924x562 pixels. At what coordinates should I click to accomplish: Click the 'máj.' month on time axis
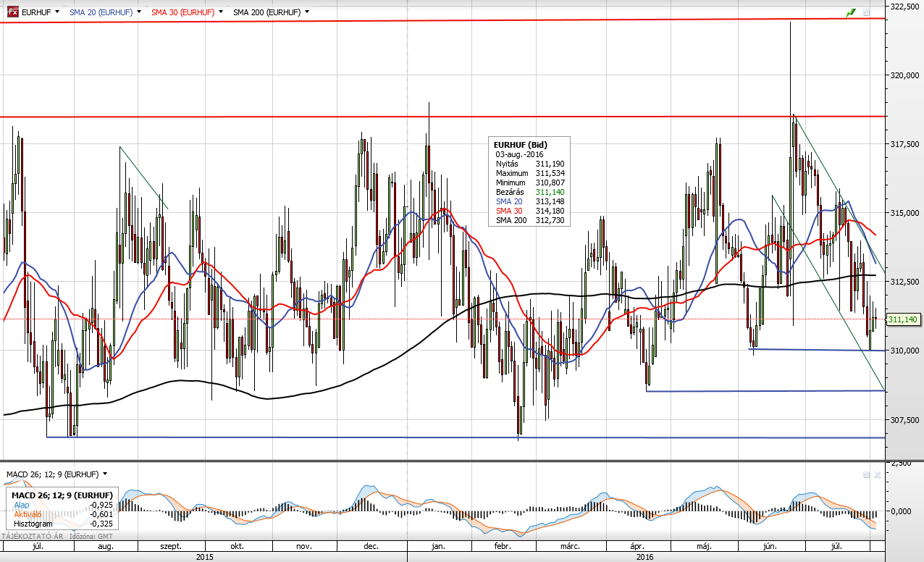(x=703, y=547)
